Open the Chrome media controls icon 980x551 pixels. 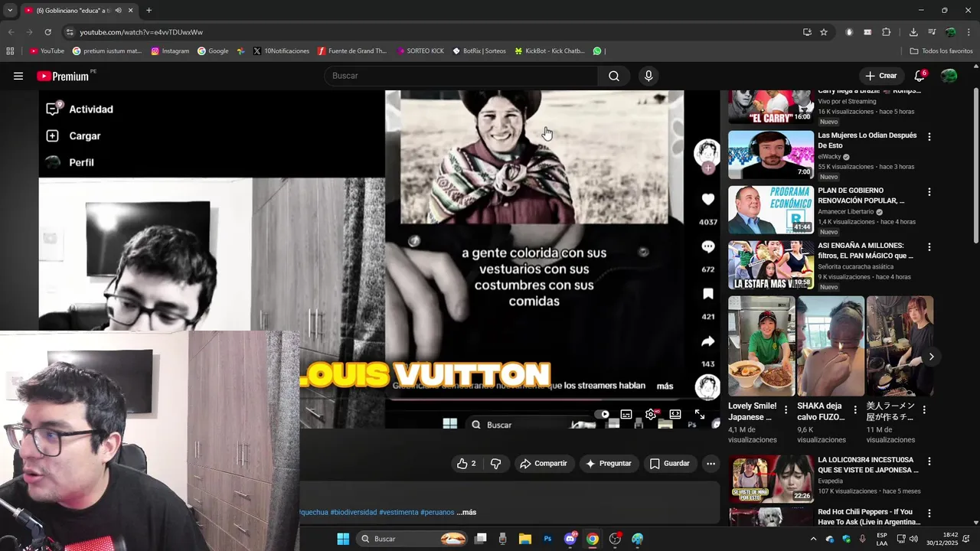[x=932, y=32]
